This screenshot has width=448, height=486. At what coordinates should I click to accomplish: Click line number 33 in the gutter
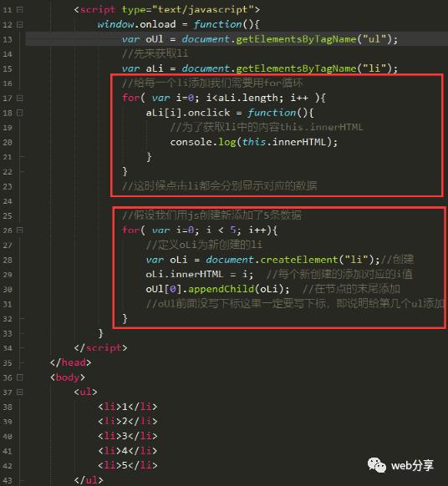8,334
